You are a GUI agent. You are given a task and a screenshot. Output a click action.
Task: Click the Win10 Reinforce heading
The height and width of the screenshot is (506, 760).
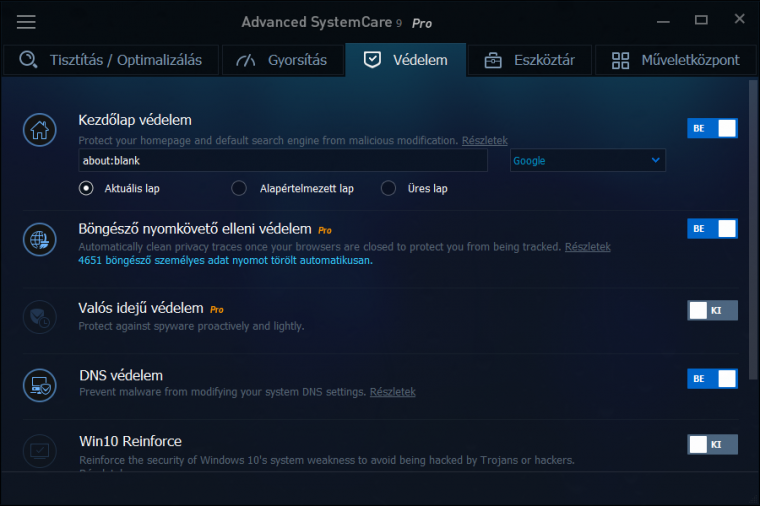130,441
